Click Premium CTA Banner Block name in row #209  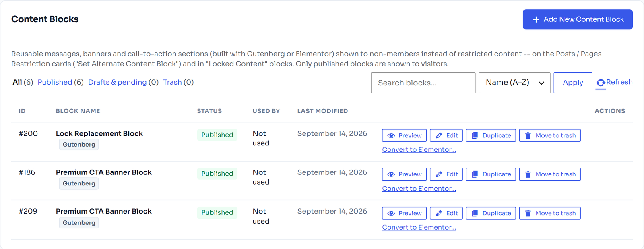[x=104, y=211]
